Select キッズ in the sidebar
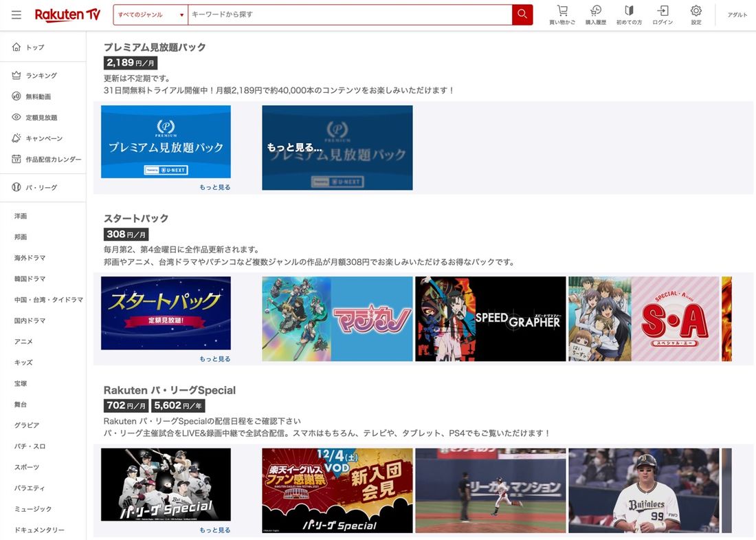This screenshot has height=540, width=756. pos(23,363)
